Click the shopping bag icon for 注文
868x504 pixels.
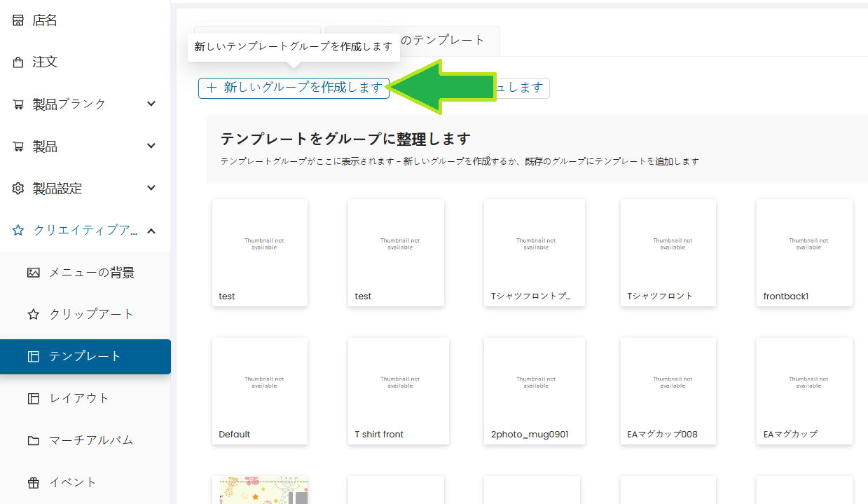tap(18, 62)
